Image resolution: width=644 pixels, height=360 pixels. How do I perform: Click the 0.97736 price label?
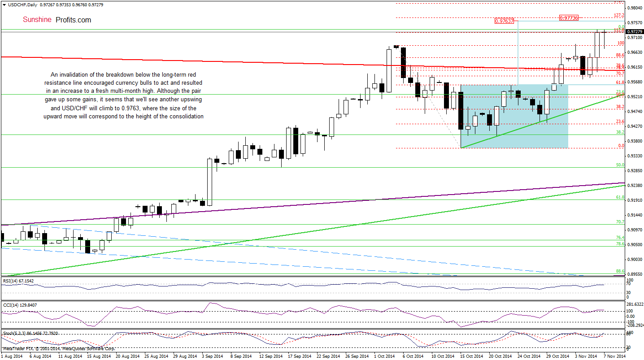tap(570, 17)
